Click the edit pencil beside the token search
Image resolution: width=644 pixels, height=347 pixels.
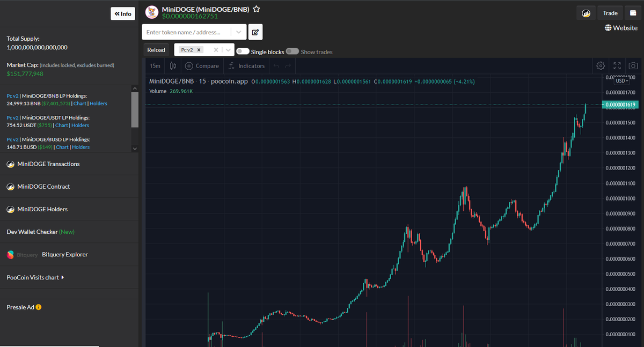pos(255,32)
